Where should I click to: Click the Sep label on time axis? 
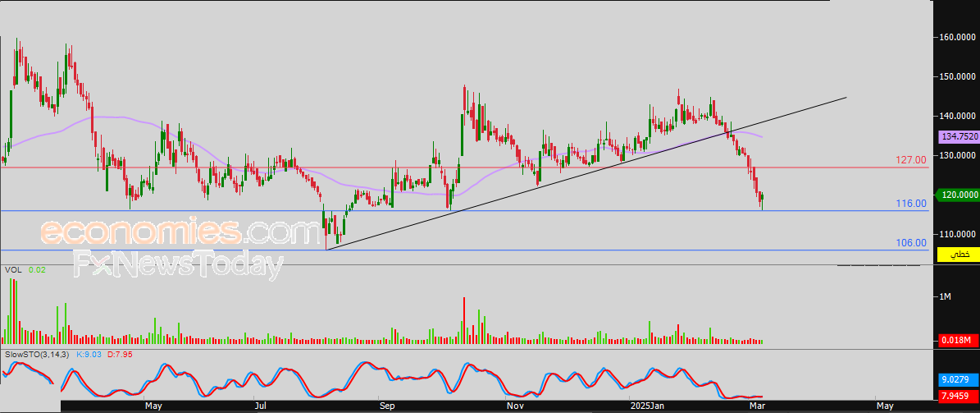(387, 406)
